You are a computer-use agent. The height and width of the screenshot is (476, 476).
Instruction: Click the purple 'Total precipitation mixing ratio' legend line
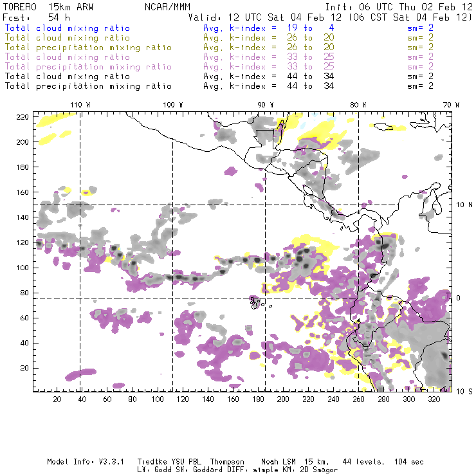click(88, 67)
